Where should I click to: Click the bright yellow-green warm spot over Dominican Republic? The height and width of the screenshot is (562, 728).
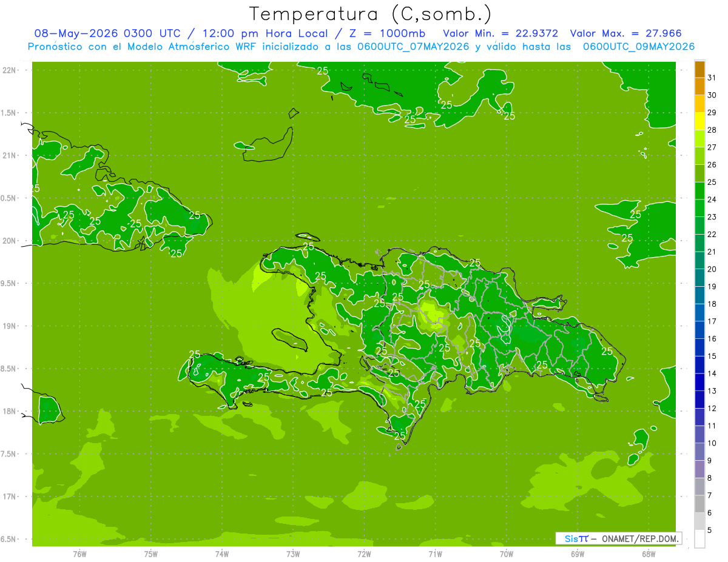[x=433, y=315]
